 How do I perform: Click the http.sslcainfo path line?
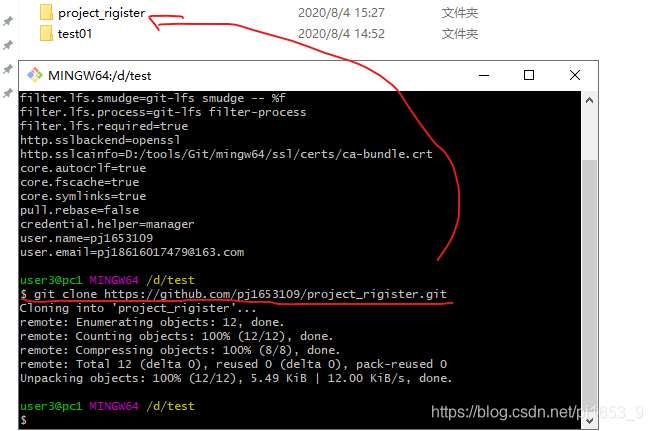[226, 154]
